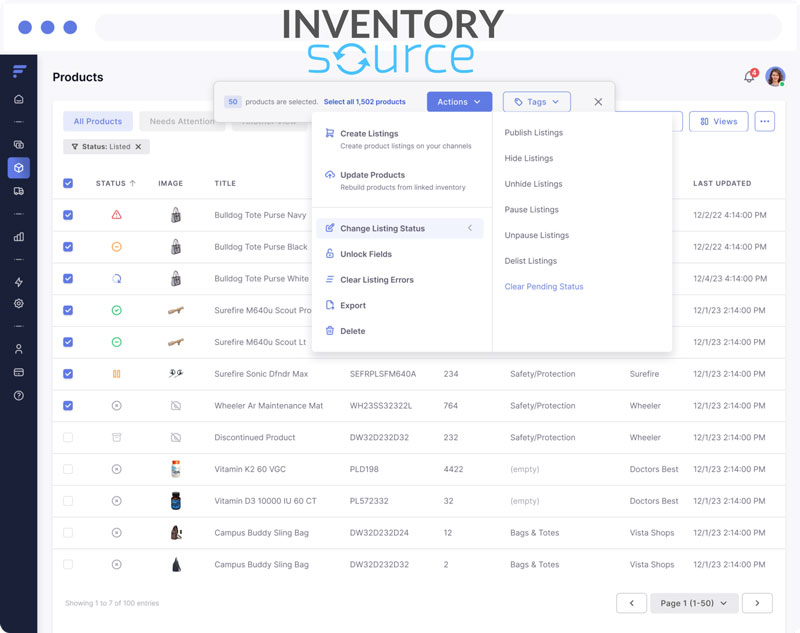Viewport: 800px width, 633px height.
Task: Choose Unhide Listings option
Action: pos(533,184)
